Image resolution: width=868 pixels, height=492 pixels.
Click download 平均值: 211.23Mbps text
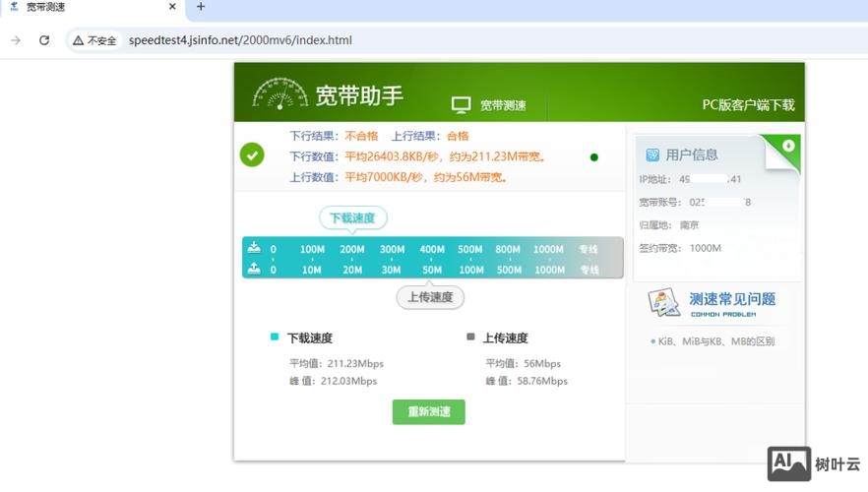click(336, 364)
